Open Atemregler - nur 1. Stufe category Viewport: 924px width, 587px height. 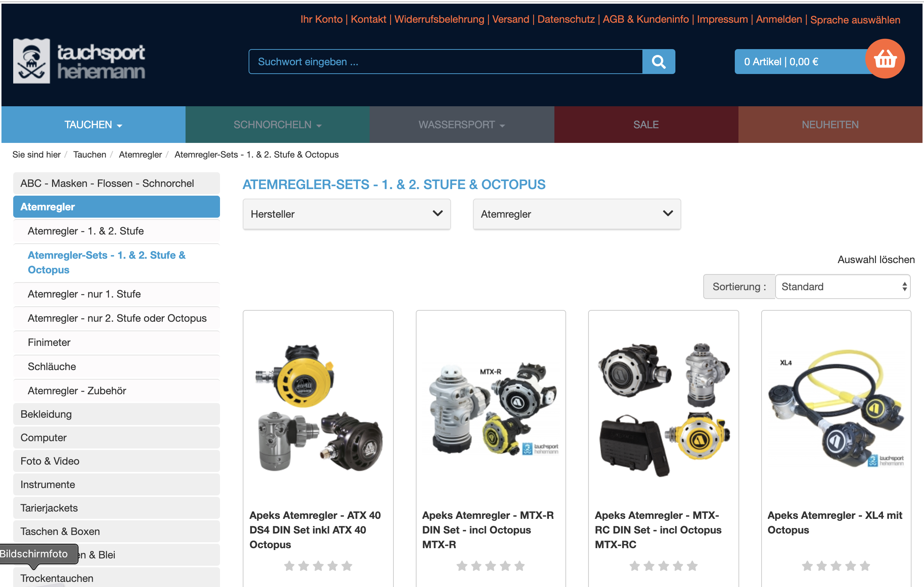pyautogui.click(x=84, y=294)
